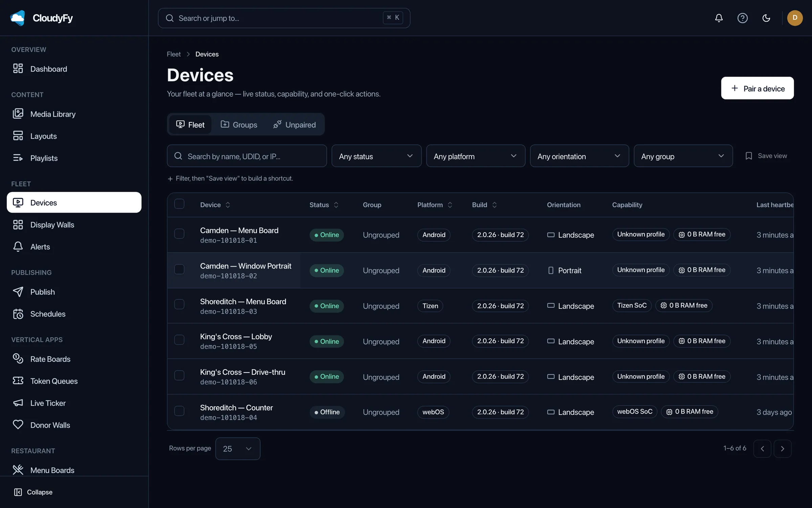Open Rows per page 25 dropdown
The image size is (812, 508).
click(238, 448)
